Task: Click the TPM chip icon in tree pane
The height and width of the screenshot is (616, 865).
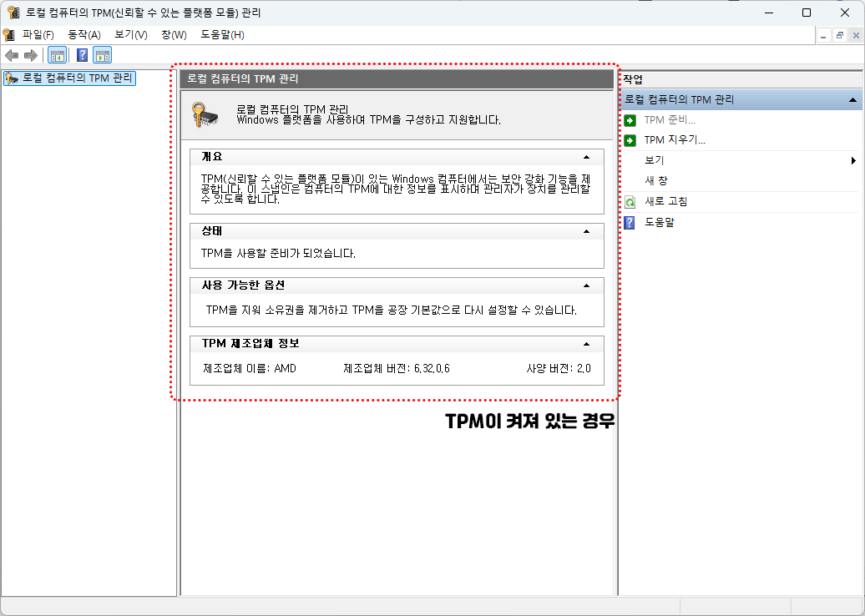Action: click(x=11, y=78)
